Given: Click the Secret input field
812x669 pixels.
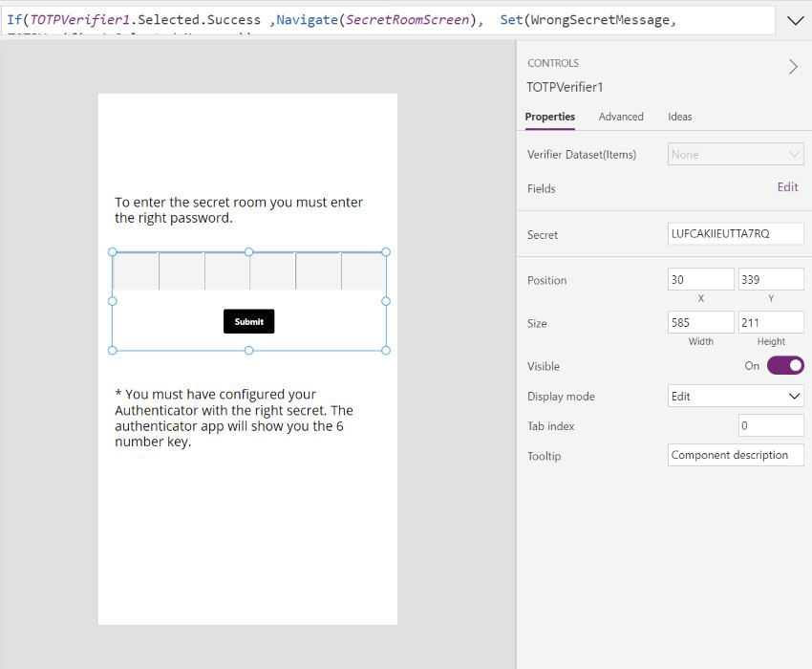Looking at the screenshot, I should coord(736,234).
